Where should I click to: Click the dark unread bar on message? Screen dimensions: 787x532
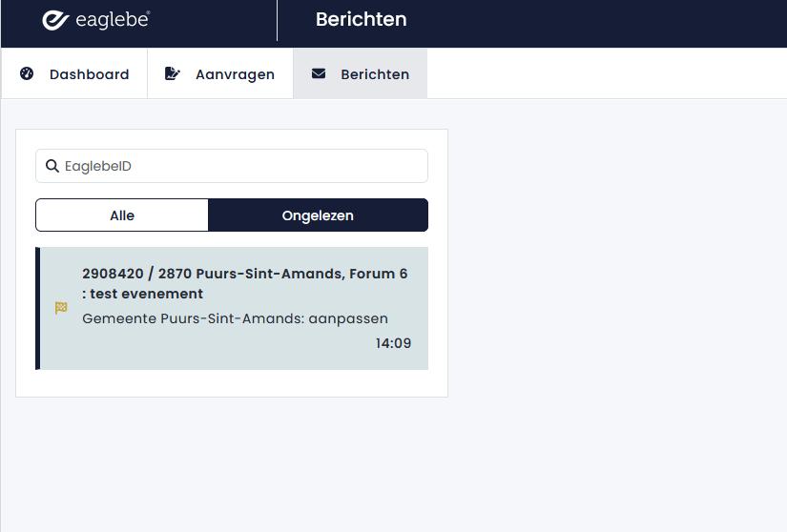coord(38,308)
